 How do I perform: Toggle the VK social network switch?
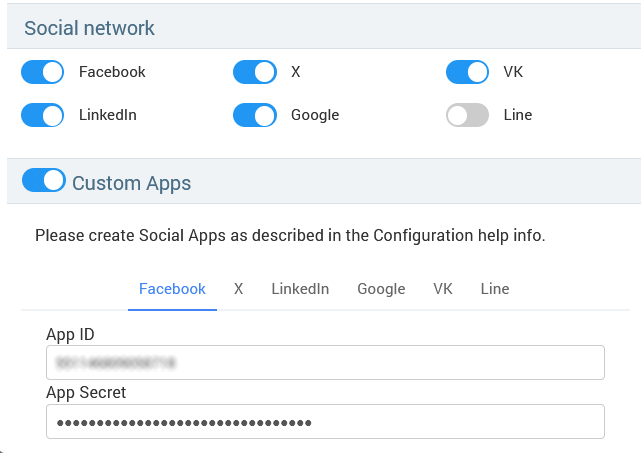click(467, 72)
